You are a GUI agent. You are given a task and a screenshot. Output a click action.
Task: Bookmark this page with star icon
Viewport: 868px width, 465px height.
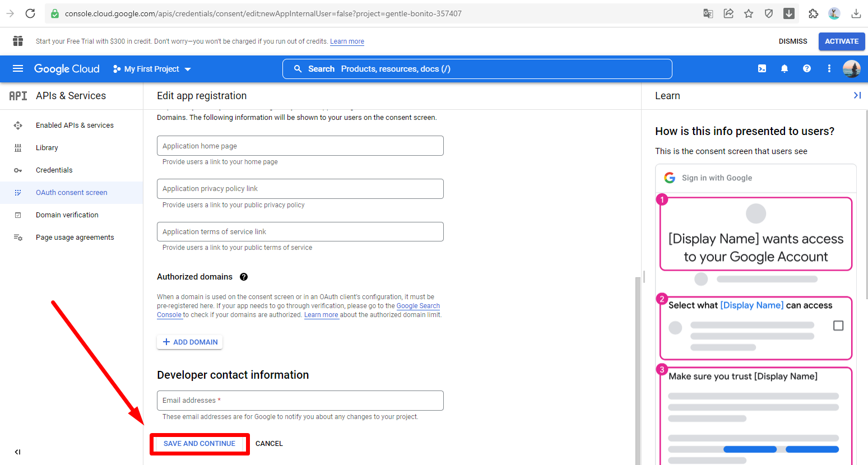[749, 13]
